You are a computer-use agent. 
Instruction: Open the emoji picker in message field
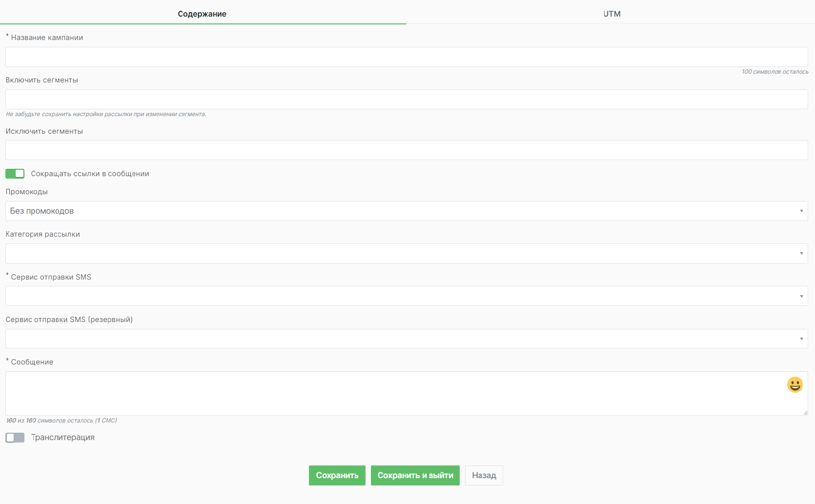795,385
